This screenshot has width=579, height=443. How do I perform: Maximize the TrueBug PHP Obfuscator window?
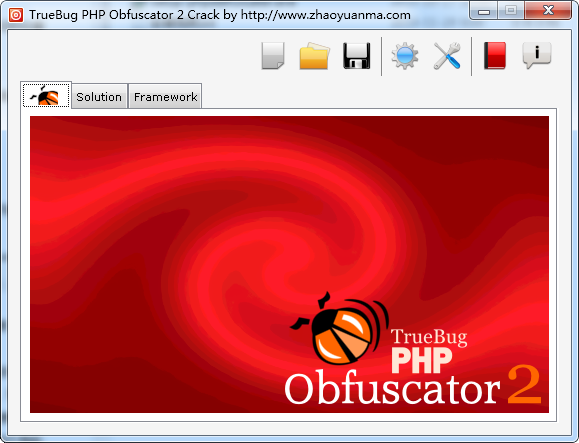[x=511, y=11]
